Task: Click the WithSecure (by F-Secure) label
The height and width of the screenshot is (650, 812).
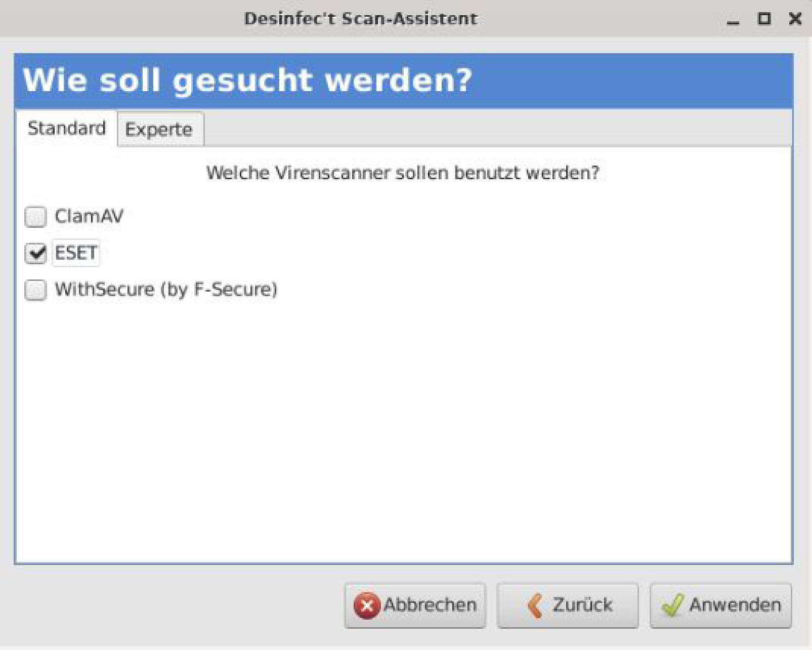Action: [x=166, y=290]
